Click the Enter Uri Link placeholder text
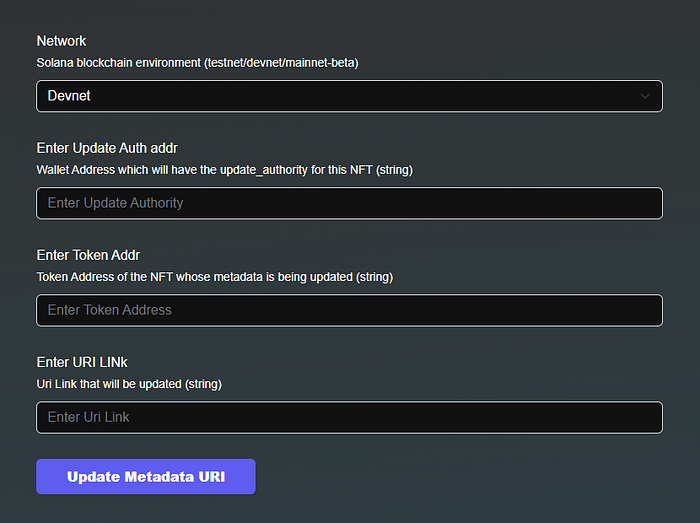Viewport: 700px width, 523px height. (89, 417)
